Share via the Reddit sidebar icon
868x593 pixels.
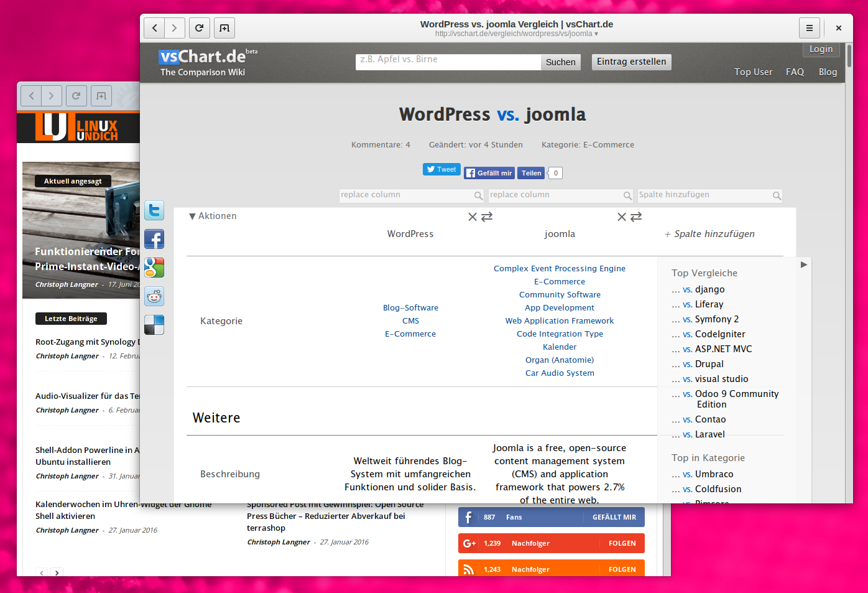click(x=154, y=296)
